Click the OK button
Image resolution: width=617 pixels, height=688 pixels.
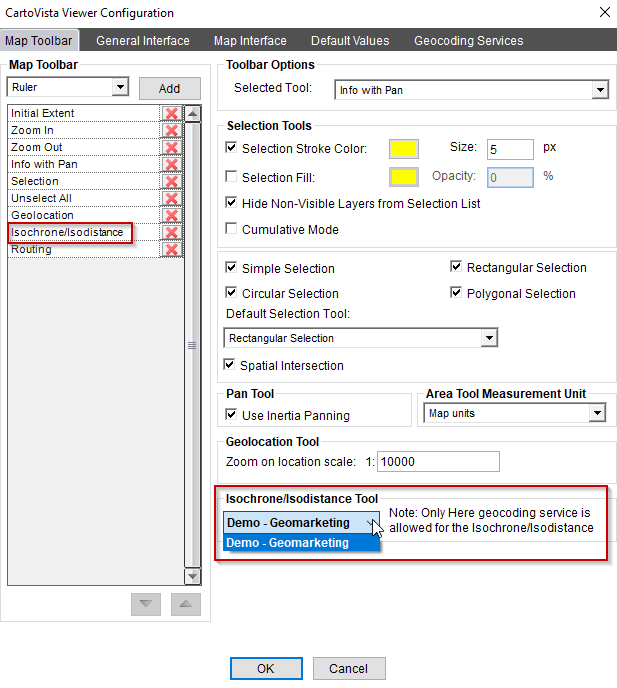tap(266, 668)
